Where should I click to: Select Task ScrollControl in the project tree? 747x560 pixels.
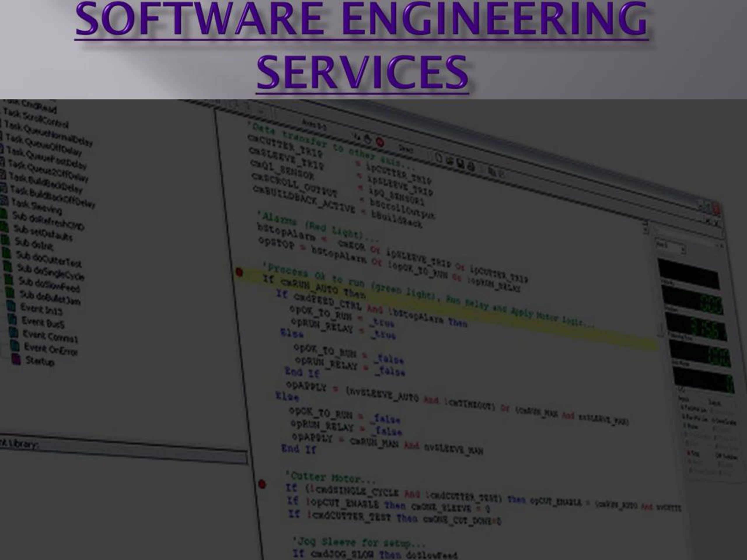click(36, 118)
